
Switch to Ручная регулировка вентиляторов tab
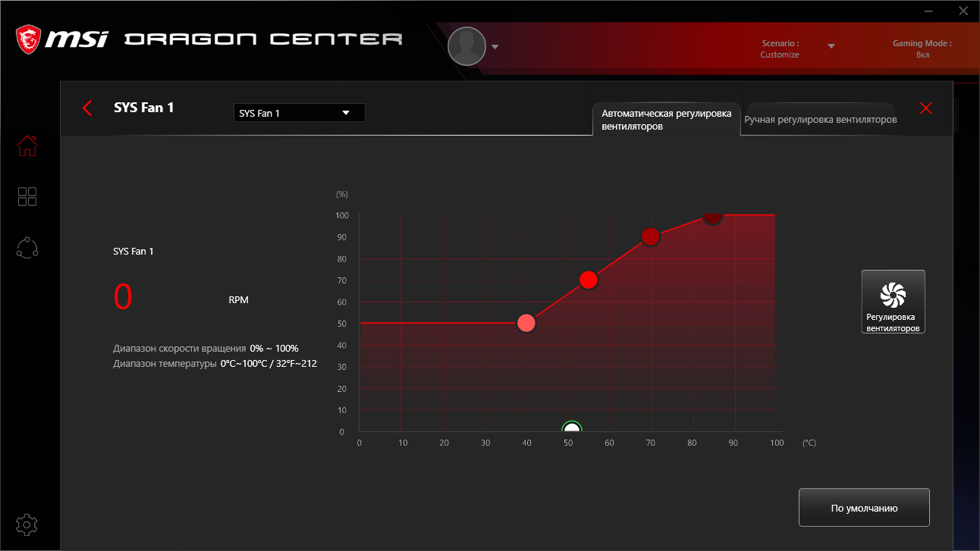point(821,120)
